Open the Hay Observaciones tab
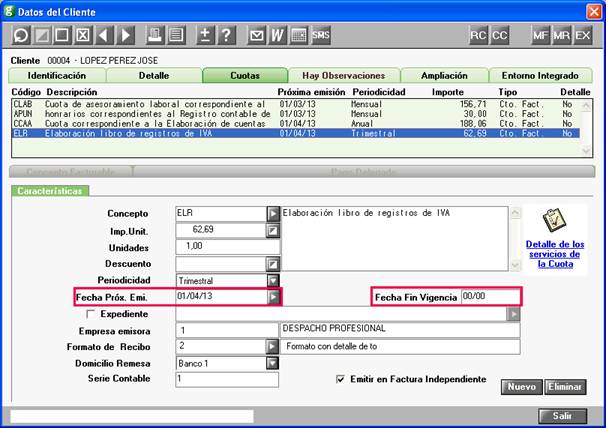The height and width of the screenshot is (428, 606). pos(344,75)
